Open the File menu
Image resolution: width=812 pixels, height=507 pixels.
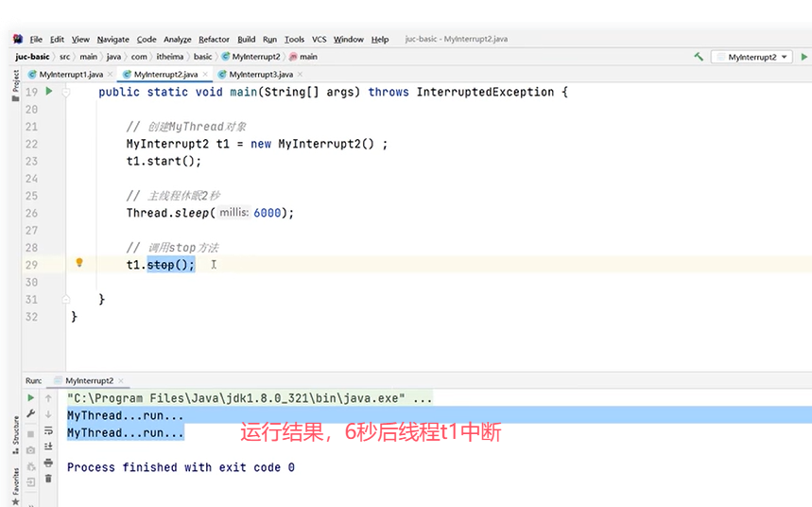click(36, 40)
